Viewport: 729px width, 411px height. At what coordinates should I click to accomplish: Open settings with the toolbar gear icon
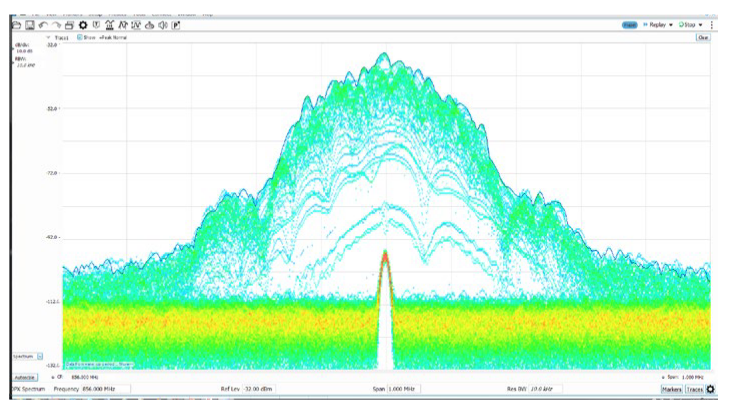(x=83, y=25)
